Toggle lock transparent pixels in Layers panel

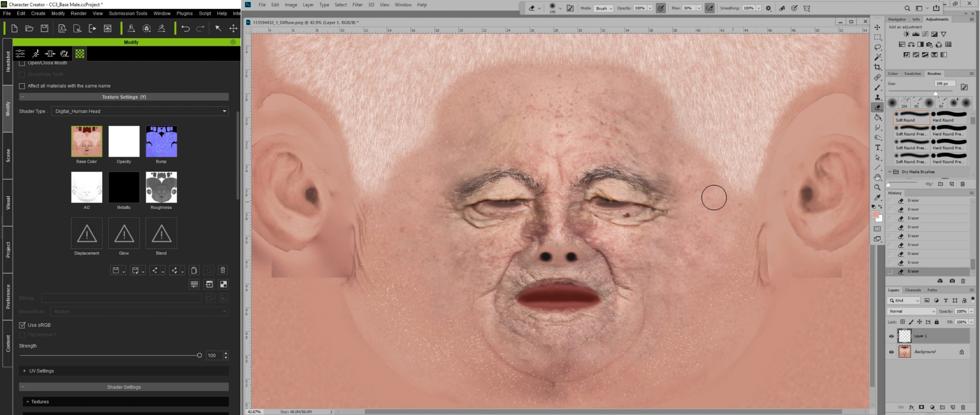pyautogui.click(x=902, y=322)
